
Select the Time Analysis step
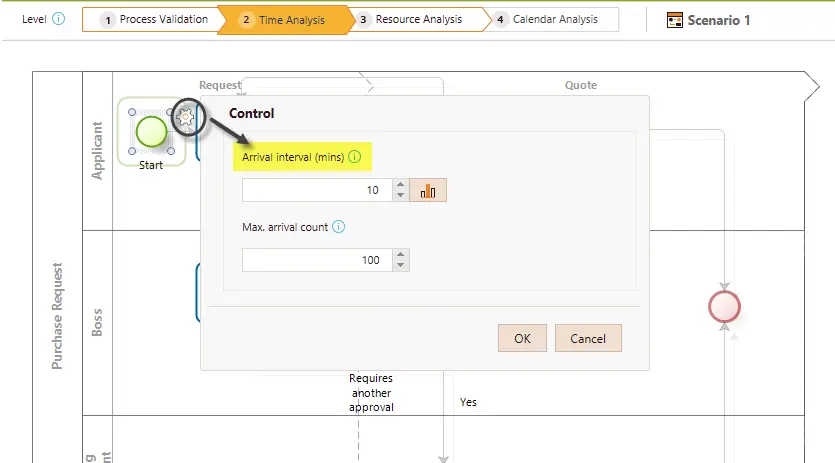point(285,20)
